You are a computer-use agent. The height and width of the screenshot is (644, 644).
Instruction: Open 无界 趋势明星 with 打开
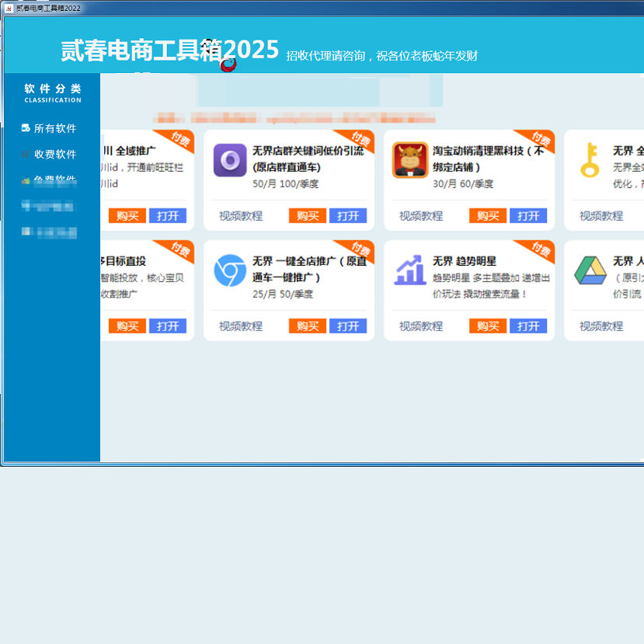coord(528,326)
